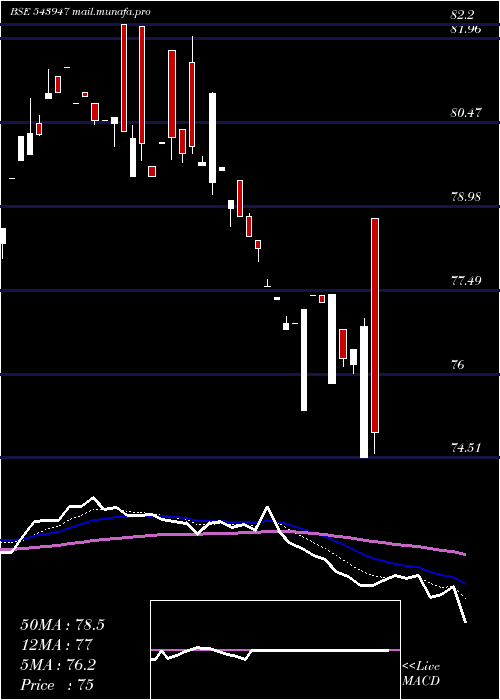Click the '<<Live MACD' label
Screen dimensions: 500x700
point(421,674)
